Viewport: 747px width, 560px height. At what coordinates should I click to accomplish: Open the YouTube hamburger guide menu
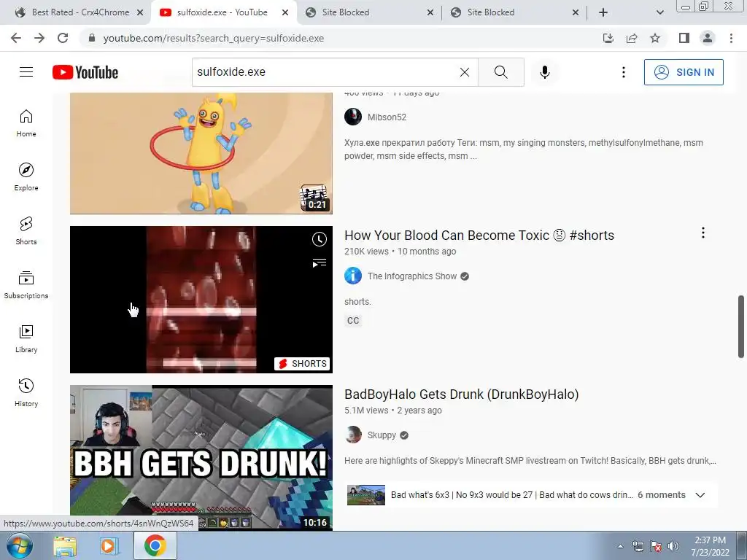(26, 72)
